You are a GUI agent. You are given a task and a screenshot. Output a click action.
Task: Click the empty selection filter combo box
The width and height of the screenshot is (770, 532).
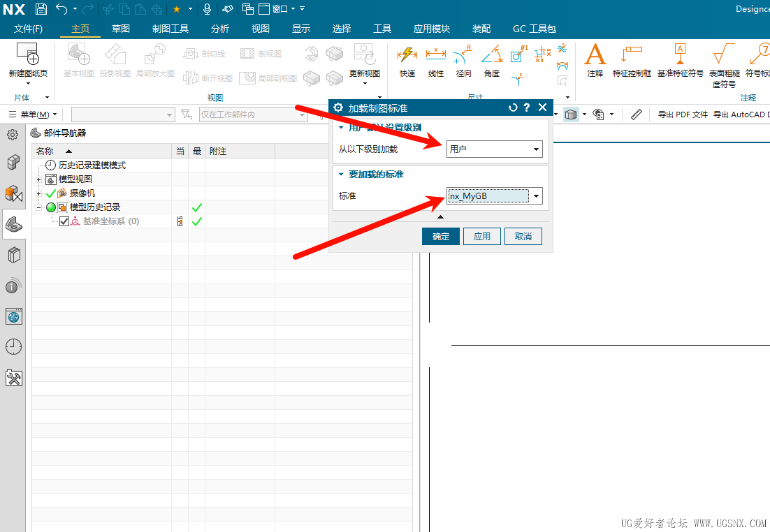pyautogui.click(x=123, y=114)
